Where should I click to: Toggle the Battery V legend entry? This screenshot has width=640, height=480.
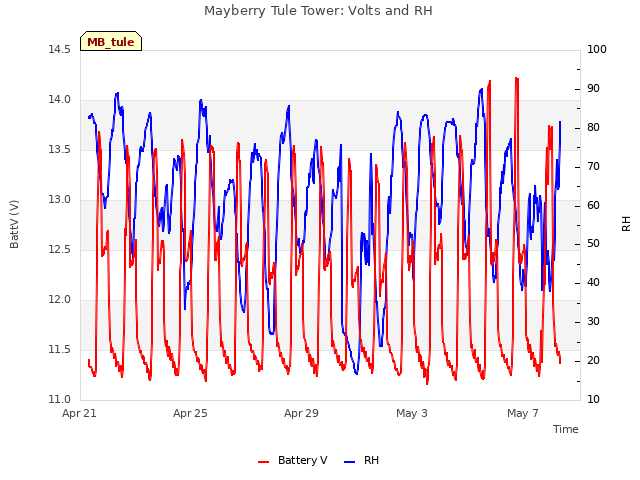pos(292,460)
